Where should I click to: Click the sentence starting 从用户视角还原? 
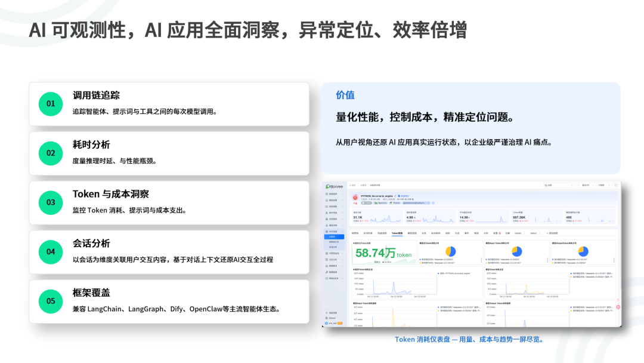[444, 142]
